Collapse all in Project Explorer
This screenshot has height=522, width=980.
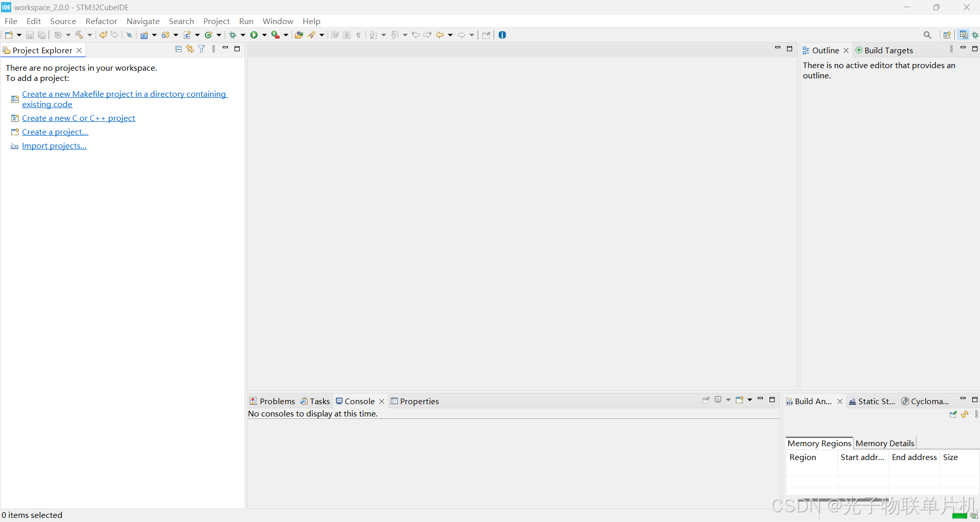click(178, 49)
